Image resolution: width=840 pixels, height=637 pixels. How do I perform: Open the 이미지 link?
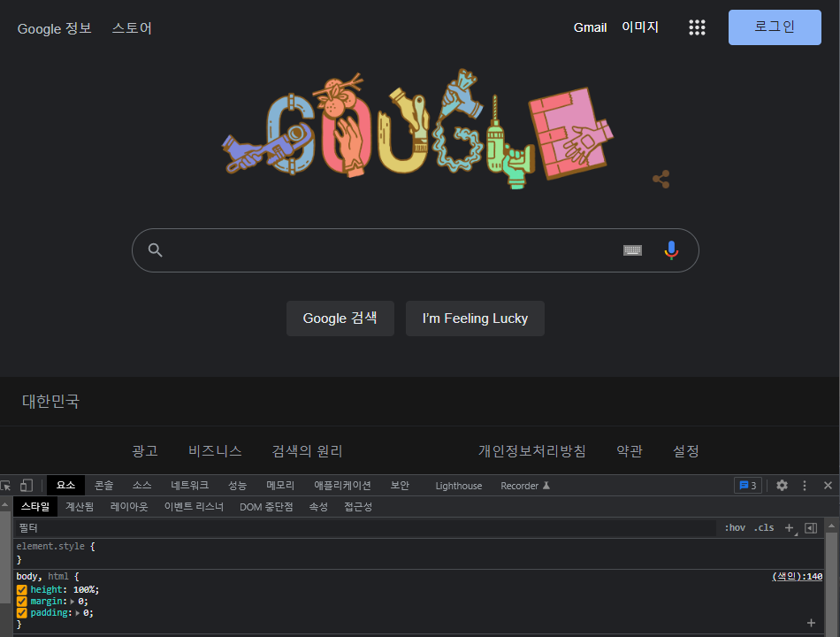(x=639, y=27)
